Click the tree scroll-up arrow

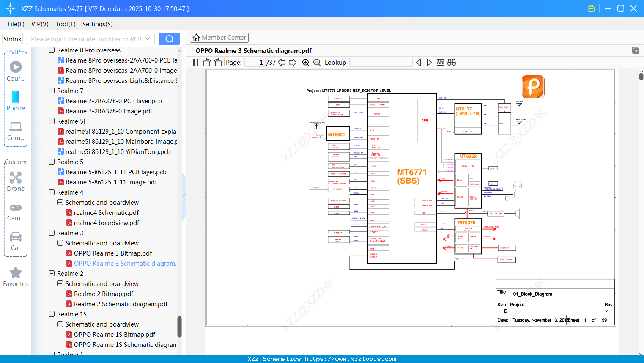(x=179, y=51)
